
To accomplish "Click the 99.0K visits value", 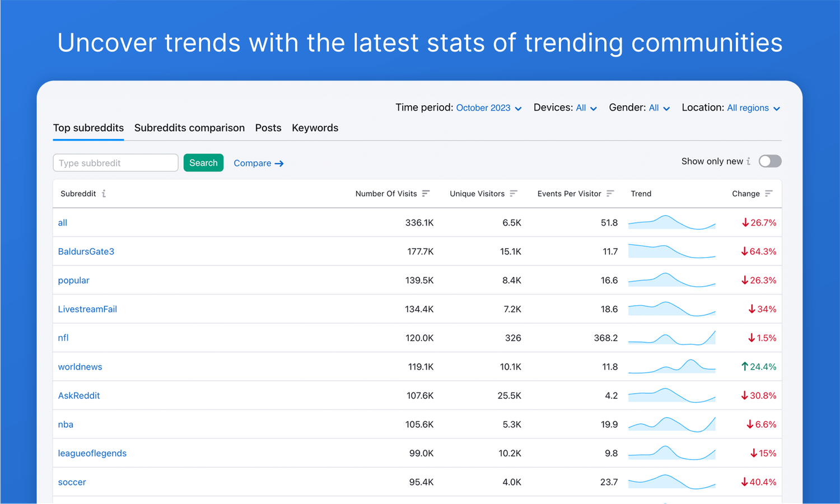I will tap(422, 454).
